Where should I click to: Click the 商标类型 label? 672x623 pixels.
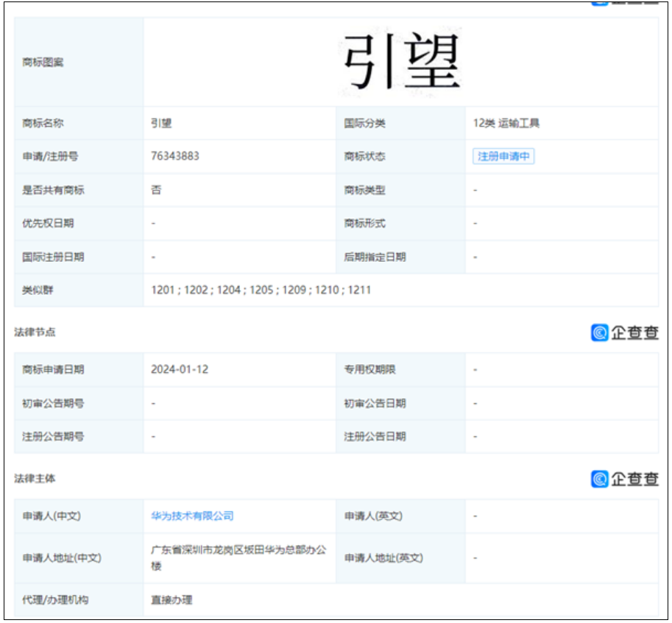tap(365, 190)
